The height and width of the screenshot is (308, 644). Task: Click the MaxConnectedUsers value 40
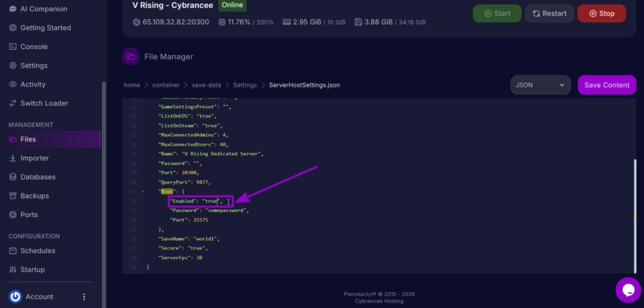click(224, 145)
